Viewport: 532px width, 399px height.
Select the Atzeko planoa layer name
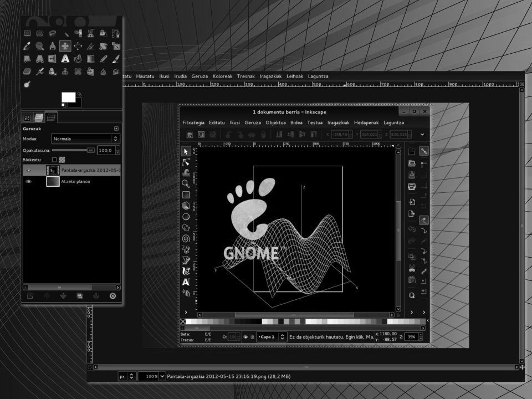tap(75, 182)
